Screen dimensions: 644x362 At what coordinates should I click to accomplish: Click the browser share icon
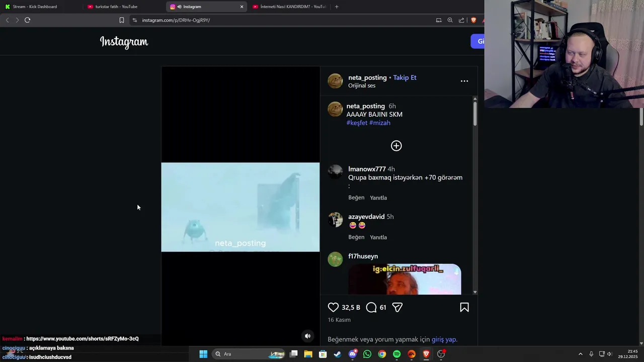(461, 20)
